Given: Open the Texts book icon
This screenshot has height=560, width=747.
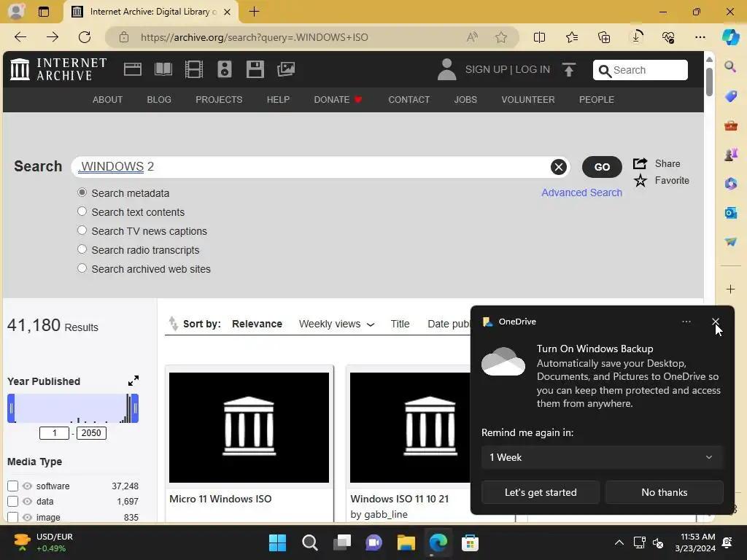Looking at the screenshot, I should (x=163, y=69).
